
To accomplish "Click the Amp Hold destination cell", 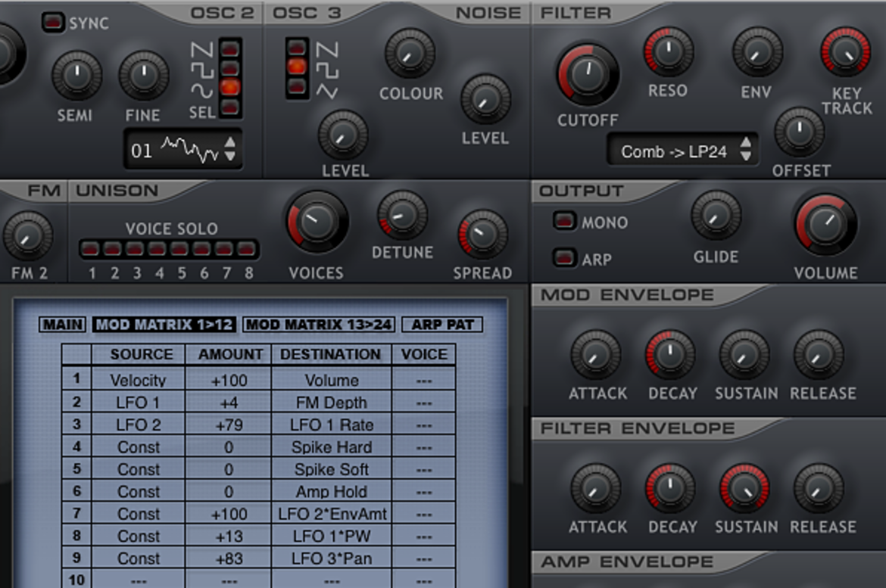I will pos(332,492).
